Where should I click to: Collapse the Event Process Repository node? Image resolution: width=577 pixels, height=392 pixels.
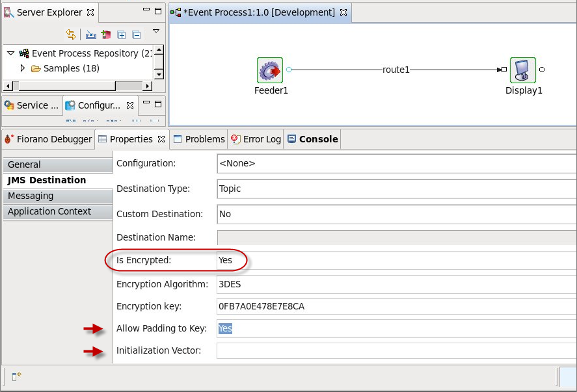click(x=10, y=53)
